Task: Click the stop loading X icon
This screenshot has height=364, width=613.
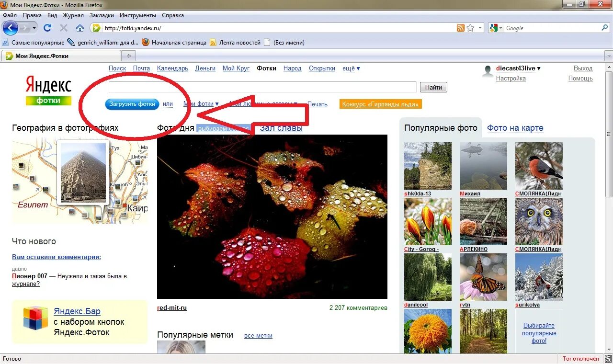Action: point(64,28)
